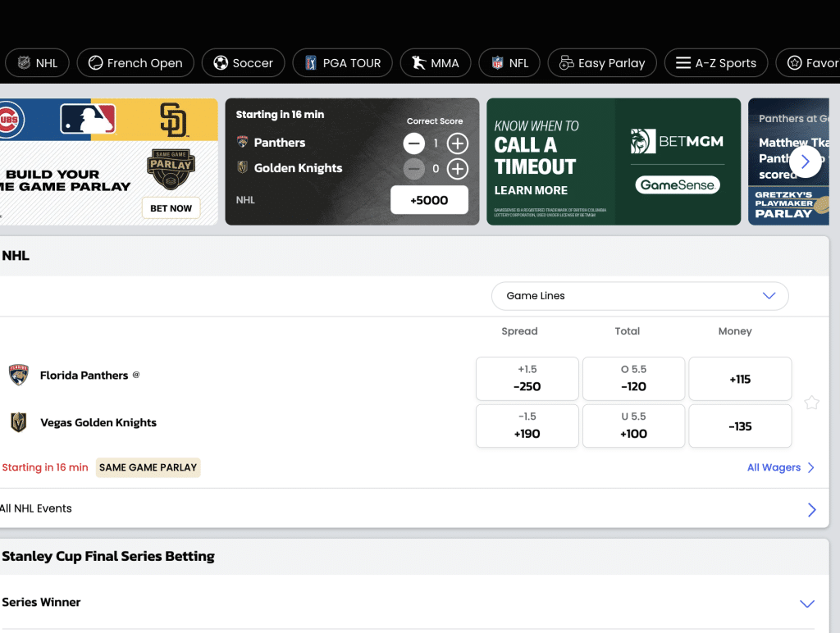Open the Game Lines dropdown

click(x=640, y=296)
